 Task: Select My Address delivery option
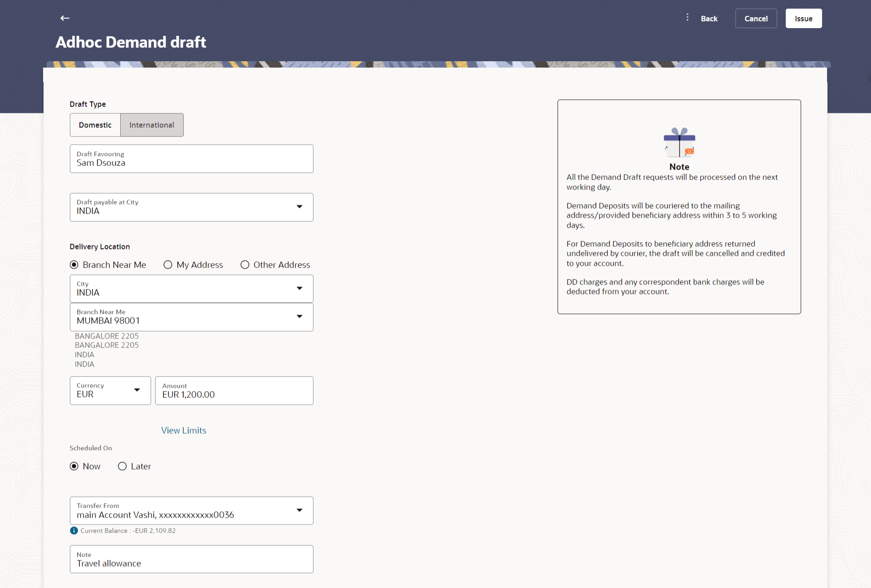coord(168,265)
